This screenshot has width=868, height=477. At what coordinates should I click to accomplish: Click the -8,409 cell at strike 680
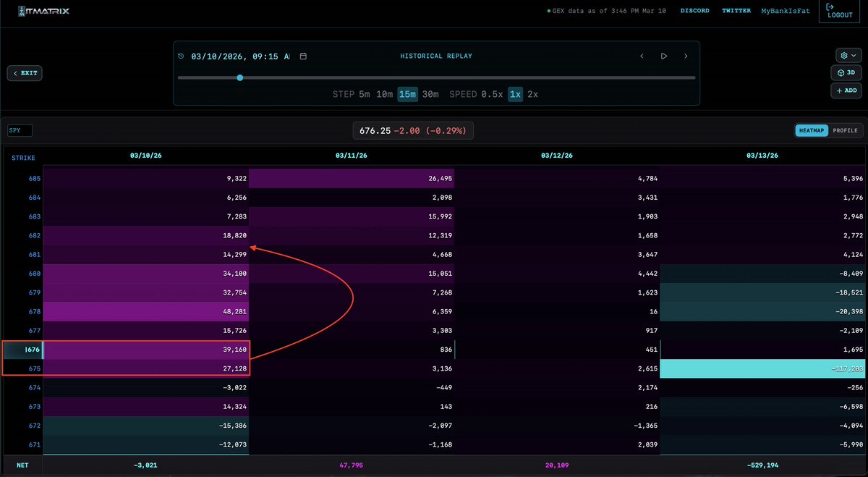pos(762,274)
